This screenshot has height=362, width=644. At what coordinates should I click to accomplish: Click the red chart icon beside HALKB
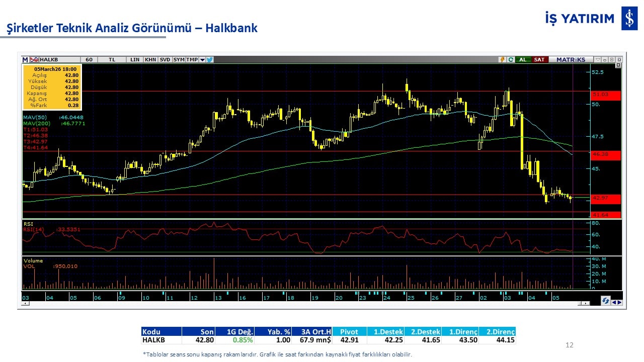point(34,59)
